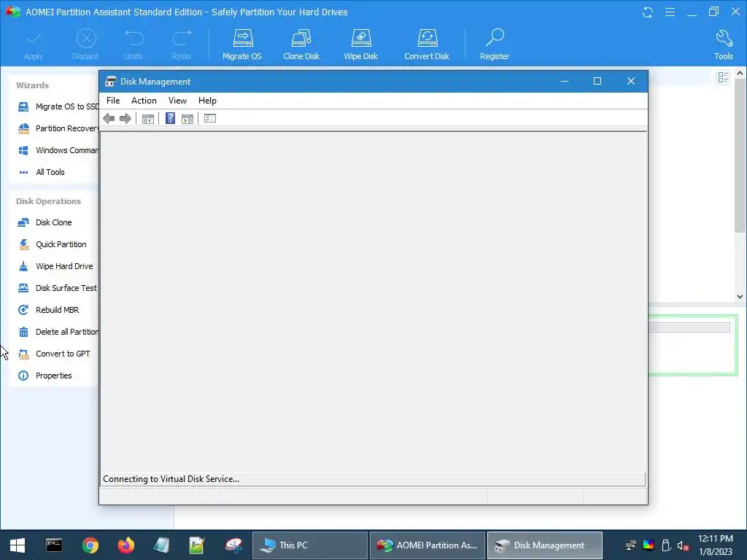Click the Help question mark toolbar icon
The image size is (747, 560).
[x=170, y=119]
